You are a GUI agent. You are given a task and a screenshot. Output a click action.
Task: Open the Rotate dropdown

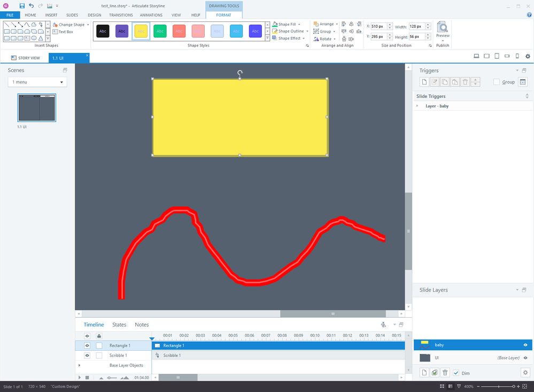pos(324,39)
